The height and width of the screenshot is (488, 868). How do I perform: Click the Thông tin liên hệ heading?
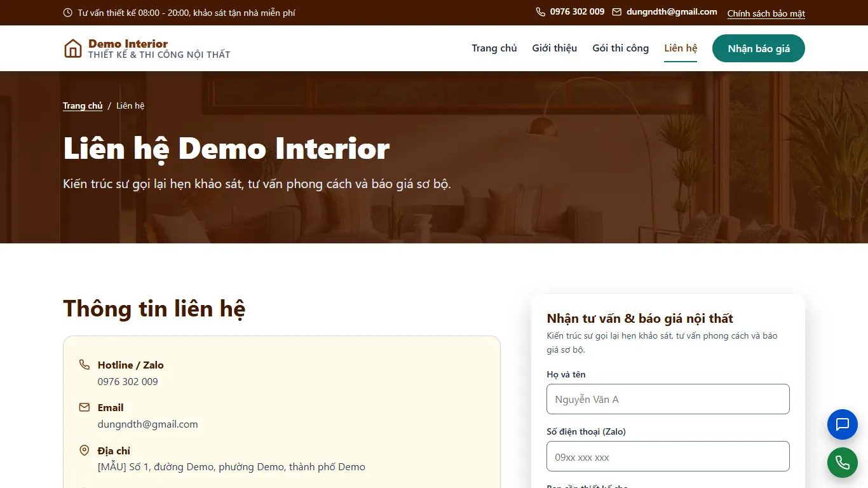[154, 309]
